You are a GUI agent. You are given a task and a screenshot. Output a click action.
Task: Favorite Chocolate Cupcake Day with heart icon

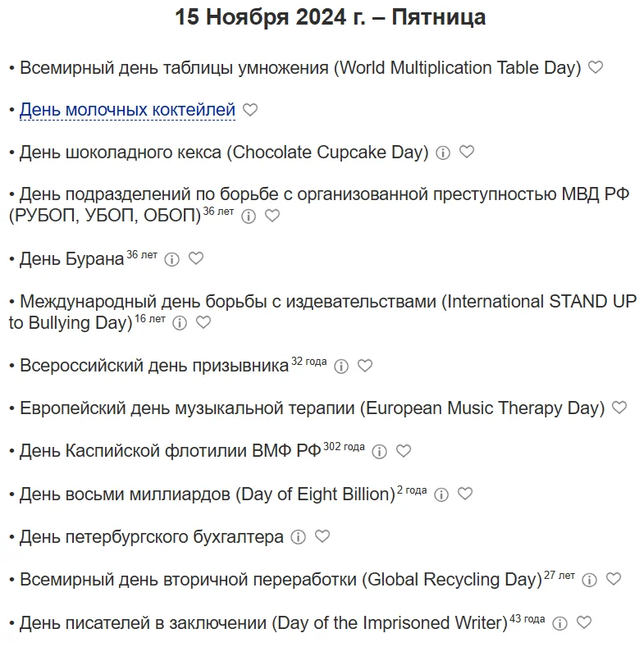click(x=467, y=152)
